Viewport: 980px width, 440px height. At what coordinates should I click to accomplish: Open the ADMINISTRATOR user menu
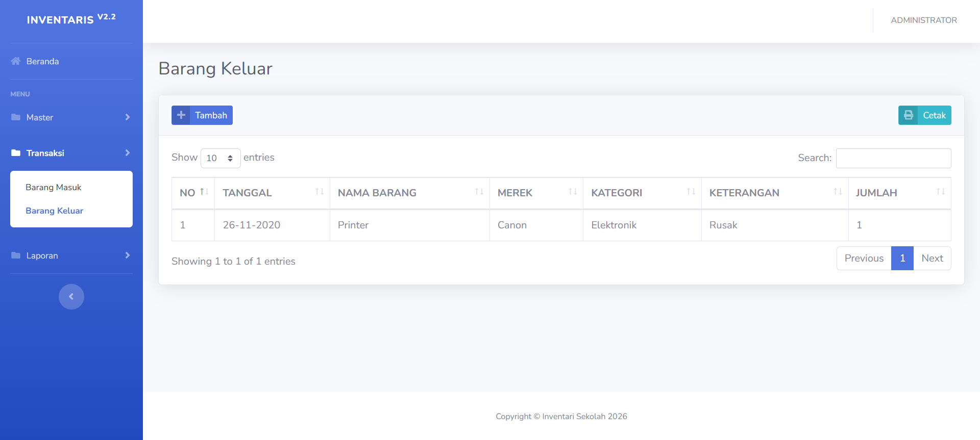click(923, 20)
